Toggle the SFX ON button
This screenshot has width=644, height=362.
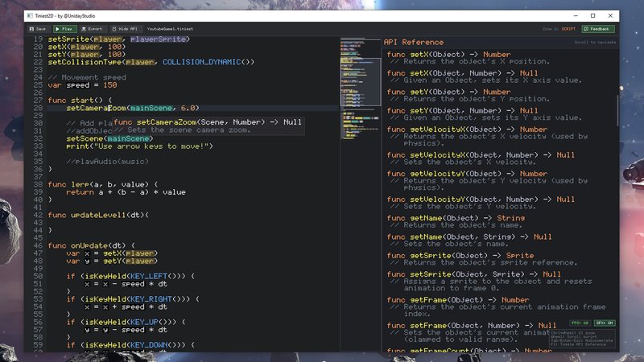pos(605,323)
